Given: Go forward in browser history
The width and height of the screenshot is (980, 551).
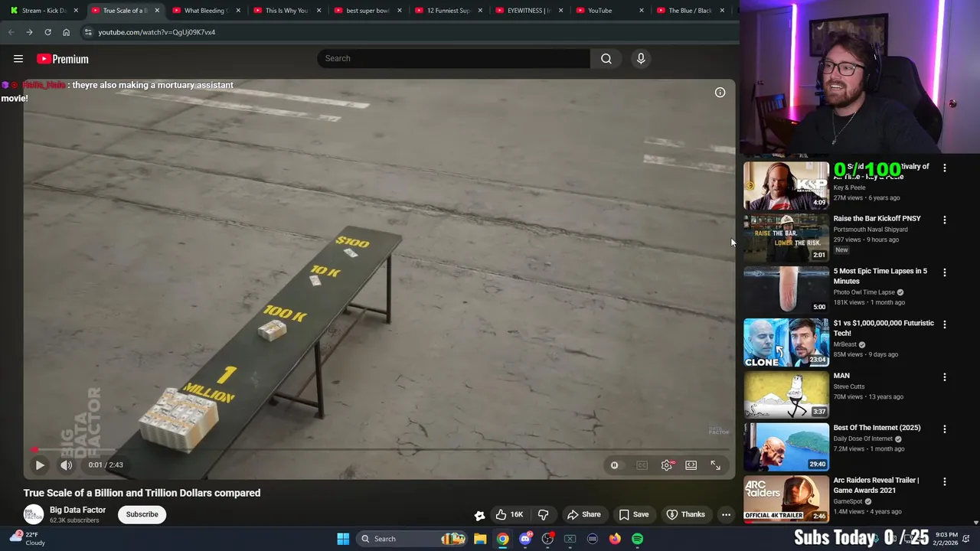Looking at the screenshot, I should (29, 32).
